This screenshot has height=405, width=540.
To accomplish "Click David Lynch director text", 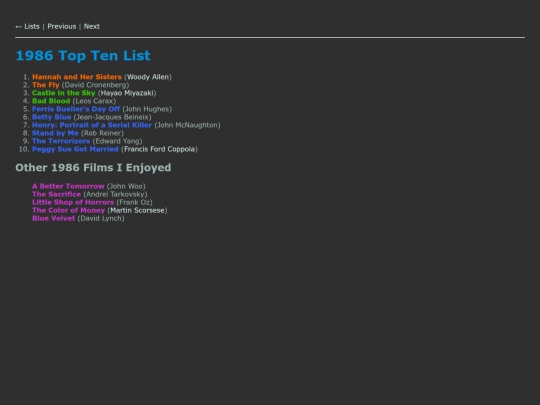I will [101, 218].
